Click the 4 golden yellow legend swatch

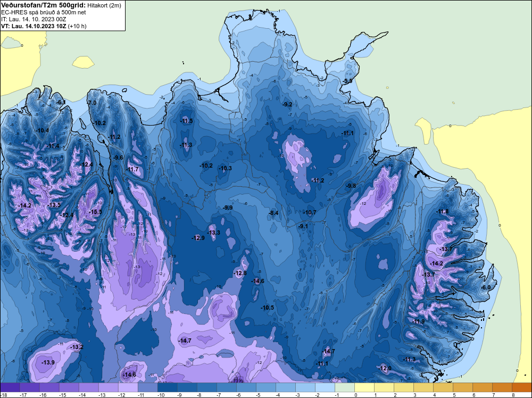(x=443, y=387)
